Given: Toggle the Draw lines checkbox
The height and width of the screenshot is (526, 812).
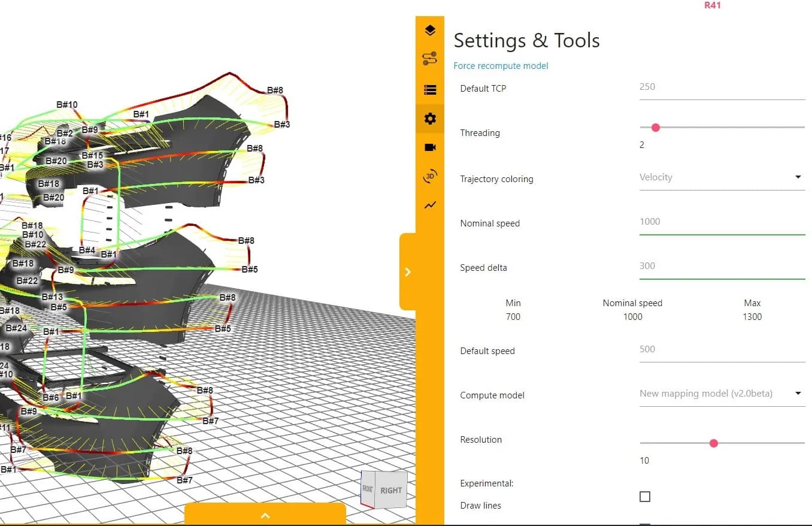Looking at the screenshot, I should coord(645,497).
